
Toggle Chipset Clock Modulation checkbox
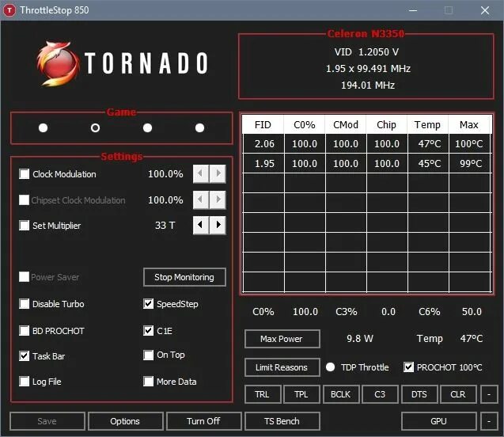coord(24,200)
